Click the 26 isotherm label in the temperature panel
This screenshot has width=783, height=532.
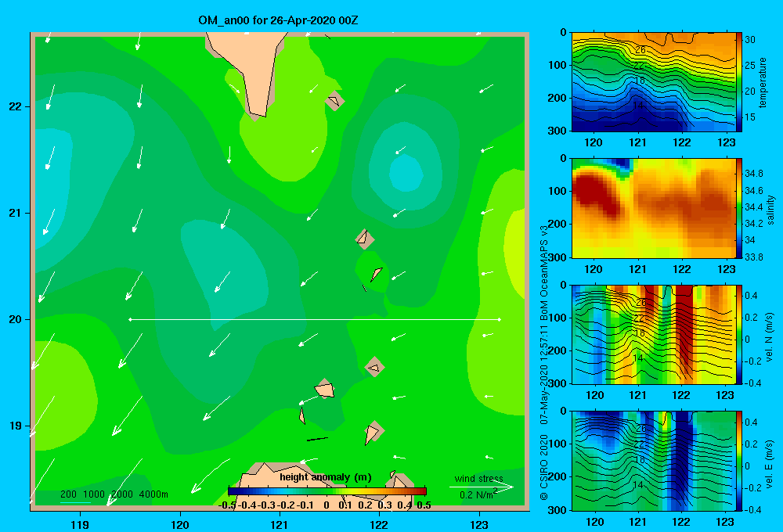point(640,50)
